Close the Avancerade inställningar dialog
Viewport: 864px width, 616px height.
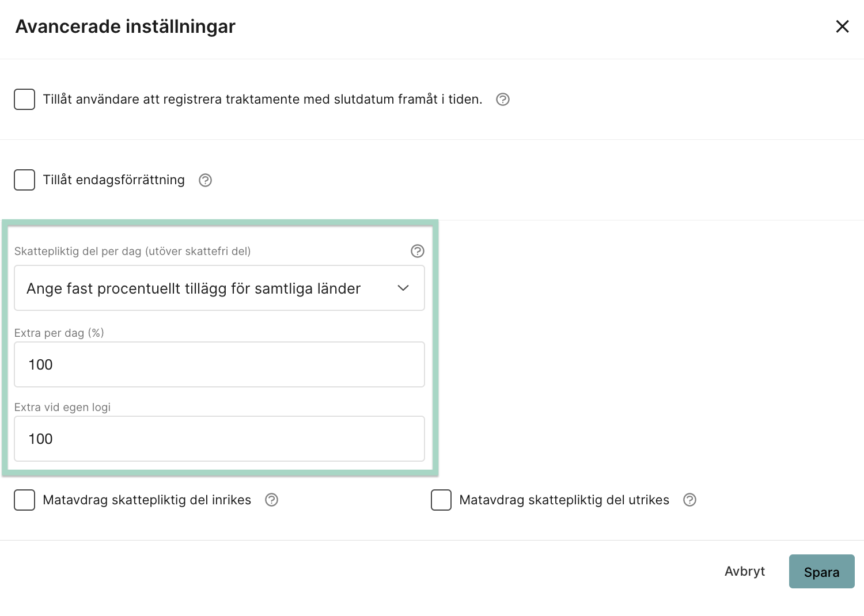(842, 26)
